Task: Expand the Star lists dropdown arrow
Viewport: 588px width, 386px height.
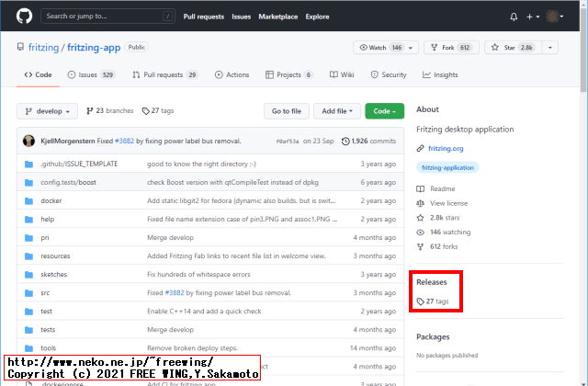Action: (x=550, y=48)
